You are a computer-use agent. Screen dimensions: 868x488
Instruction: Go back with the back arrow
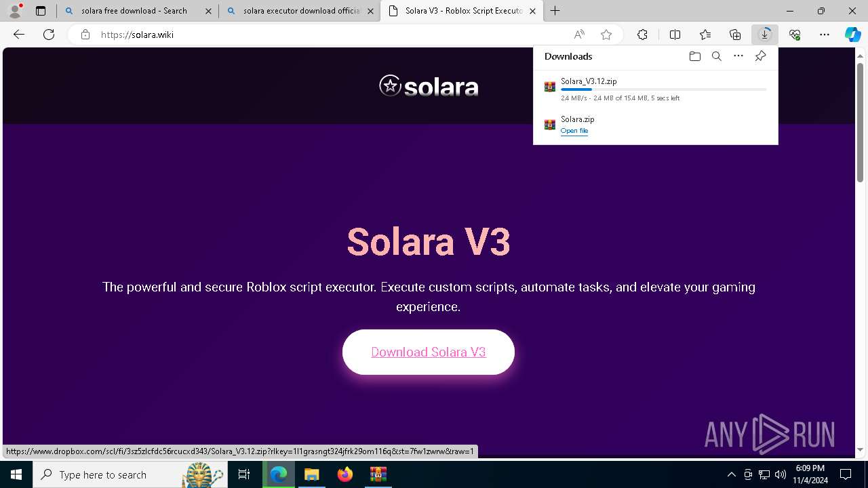click(19, 35)
